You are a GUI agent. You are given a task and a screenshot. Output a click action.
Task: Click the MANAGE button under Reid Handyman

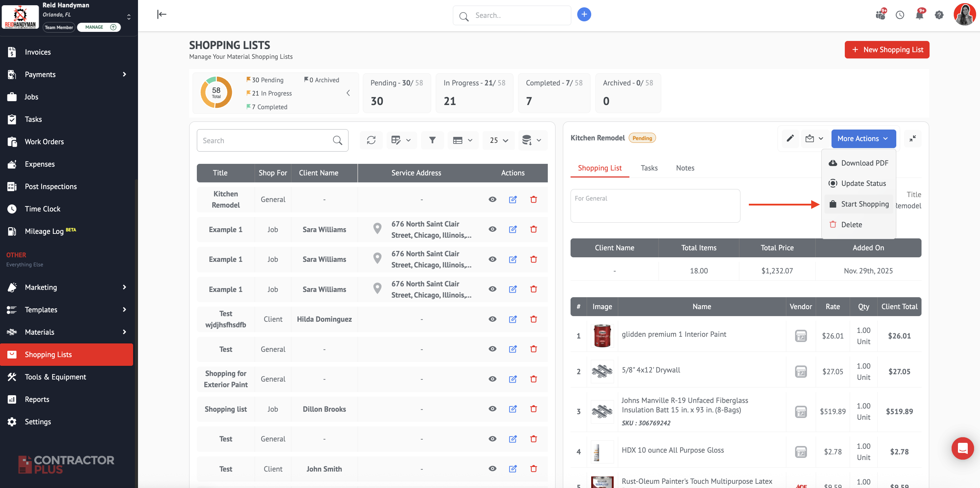click(99, 27)
